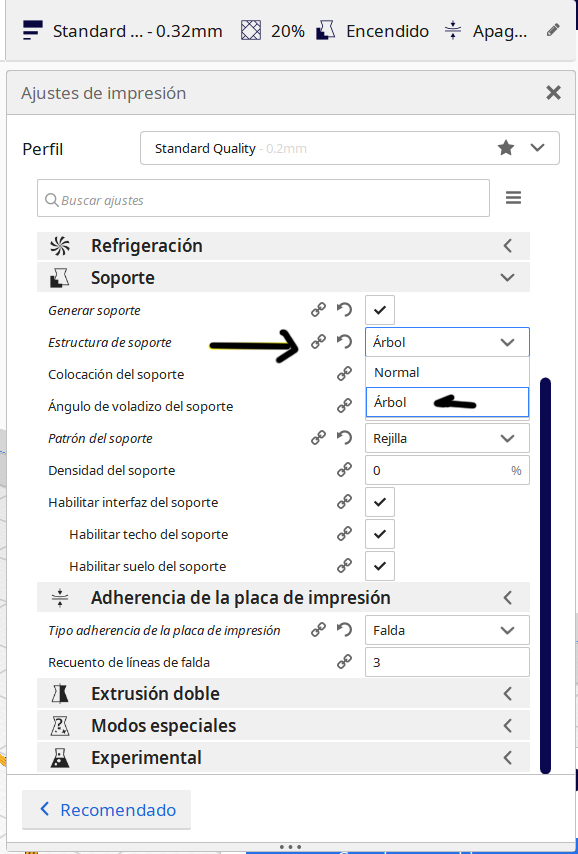Click the support Encendido icon in top bar
This screenshot has height=854, width=578.
(x=326, y=30)
